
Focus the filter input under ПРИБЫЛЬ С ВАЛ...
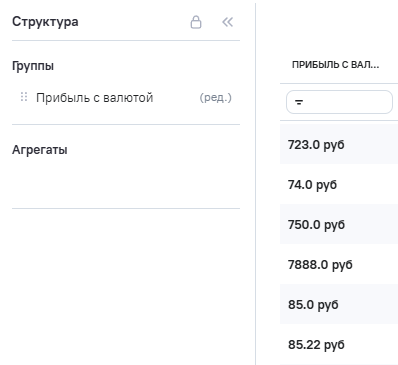[339, 102]
